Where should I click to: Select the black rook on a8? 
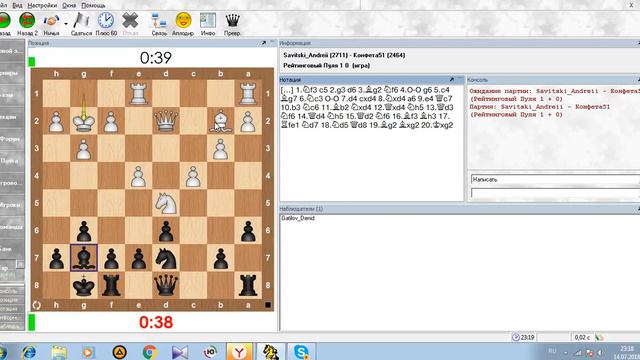coord(248,285)
